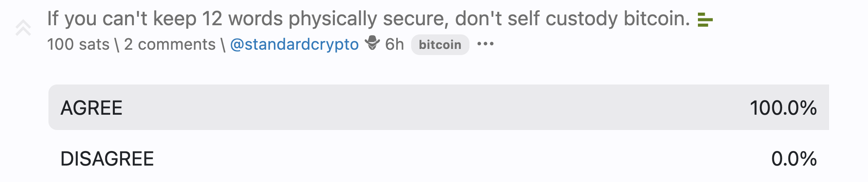Click the word "bitcoin." ending the post title

tap(657, 19)
